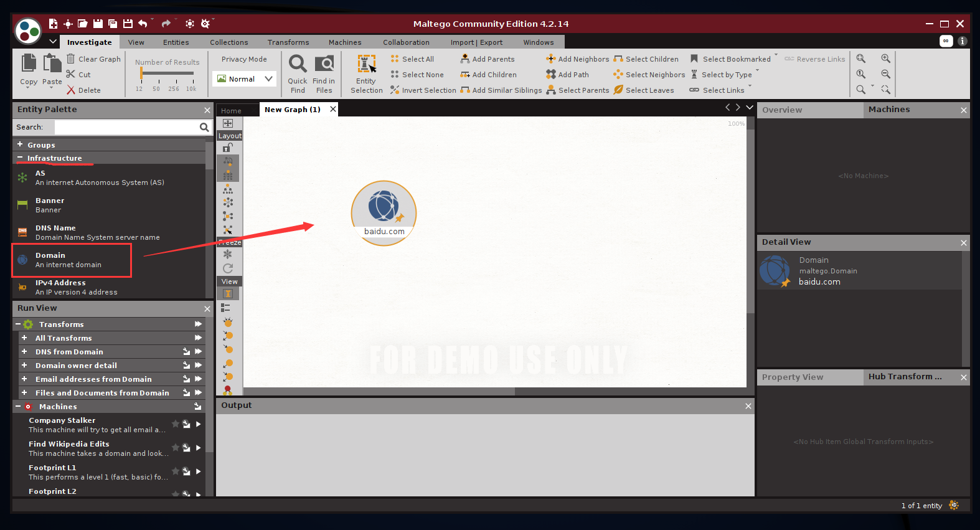
Task: Click the Entity Palette search field
Action: pos(126,127)
